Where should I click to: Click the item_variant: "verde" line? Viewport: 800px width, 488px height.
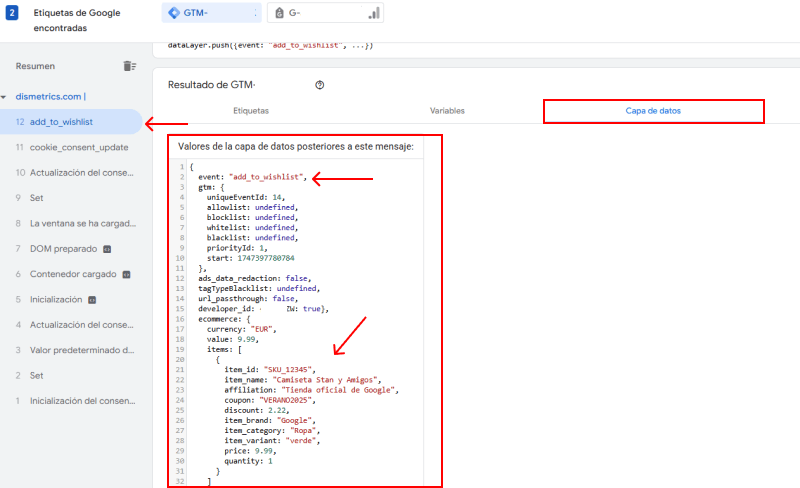pos(272,441)
